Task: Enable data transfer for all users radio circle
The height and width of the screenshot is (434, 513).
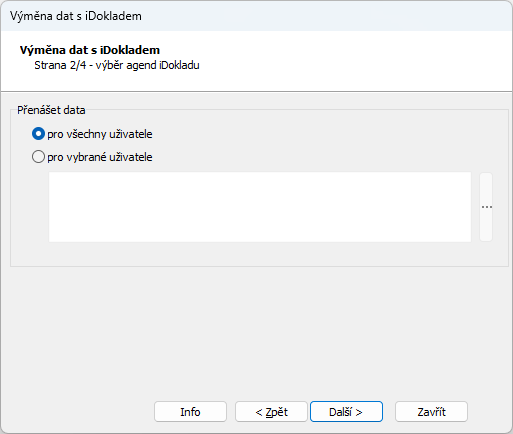Action: [x=38, y=134]
